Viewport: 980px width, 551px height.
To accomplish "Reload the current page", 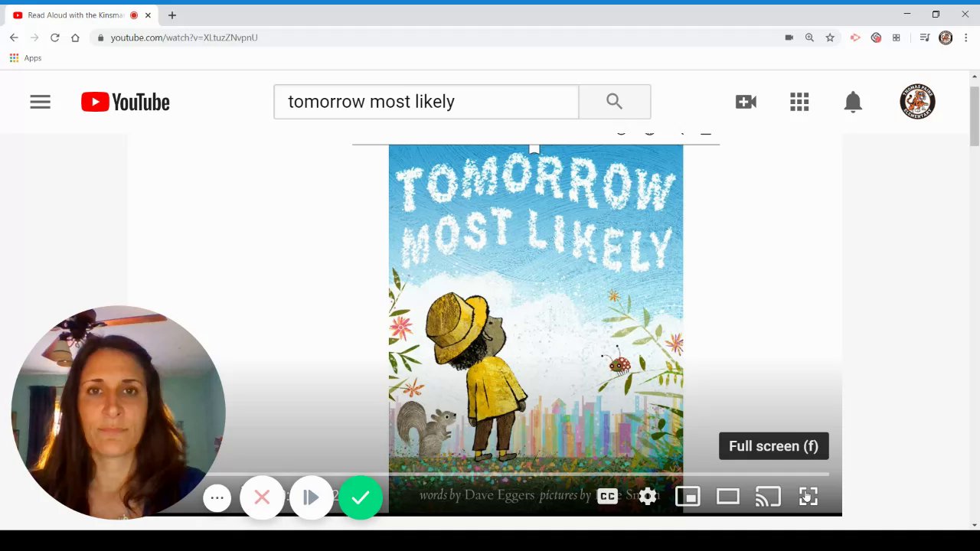I will [x=55, y=37].
